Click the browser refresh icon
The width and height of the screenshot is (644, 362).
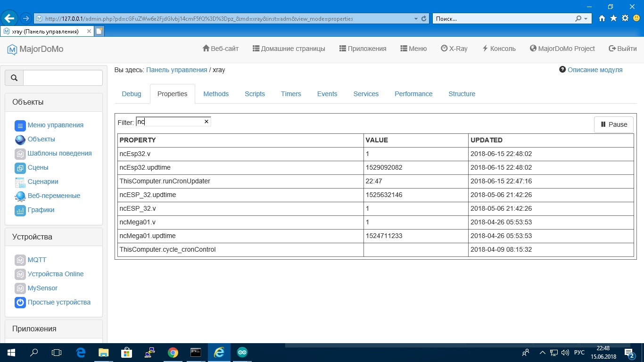click(424, 19)
